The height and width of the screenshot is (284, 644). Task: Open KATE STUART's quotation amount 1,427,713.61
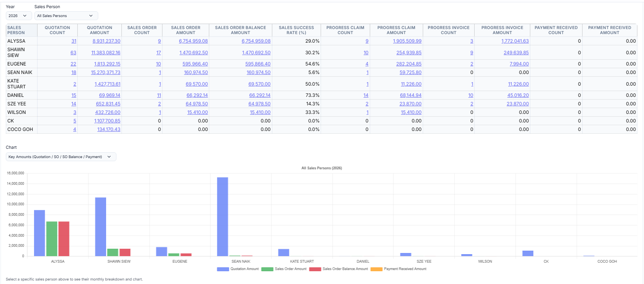(x=108, y=84)
